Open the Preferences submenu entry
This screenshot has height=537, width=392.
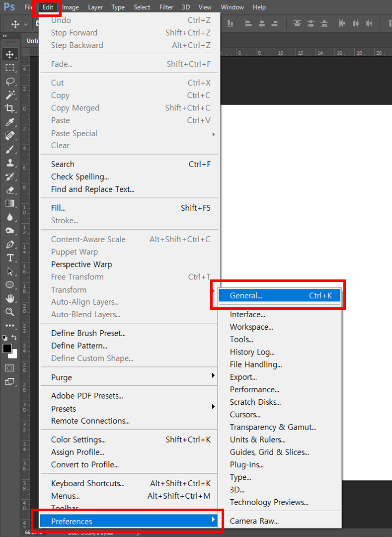(129, 521)
